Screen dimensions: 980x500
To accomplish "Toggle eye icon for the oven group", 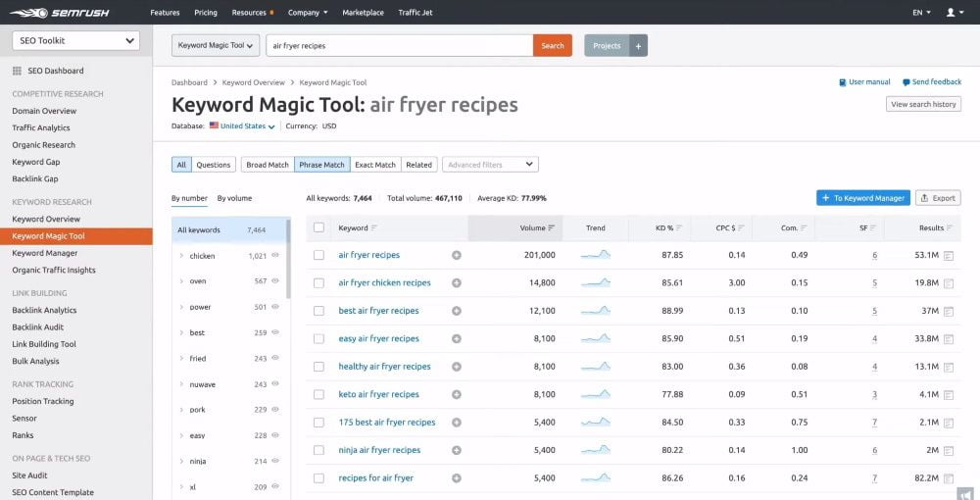I will point(275,281).
